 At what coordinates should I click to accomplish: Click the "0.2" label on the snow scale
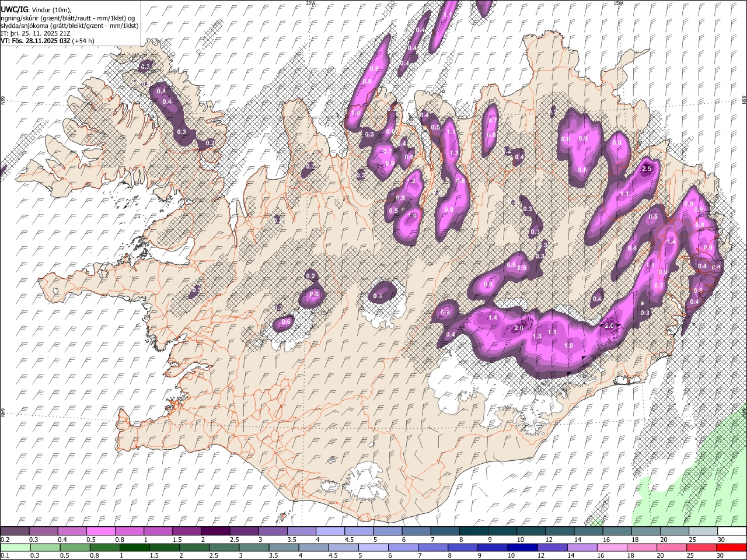tap(5, 540)
